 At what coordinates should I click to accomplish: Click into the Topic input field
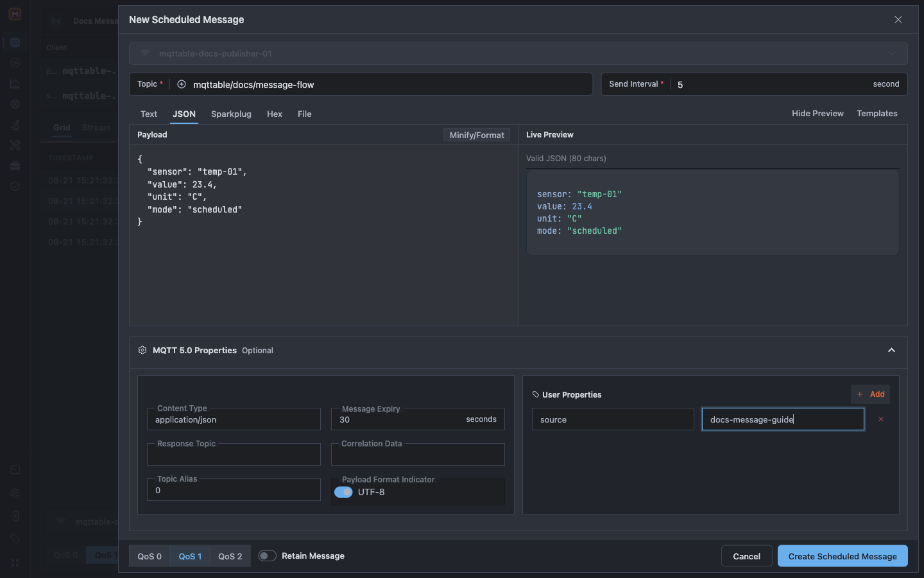point(389,84)
